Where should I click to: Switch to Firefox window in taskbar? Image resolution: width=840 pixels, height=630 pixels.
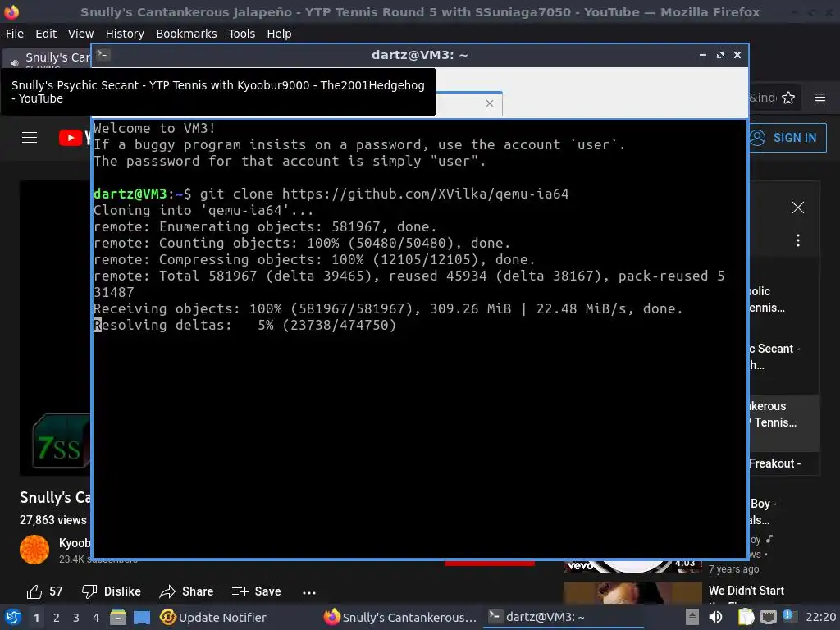pos(400,617)
